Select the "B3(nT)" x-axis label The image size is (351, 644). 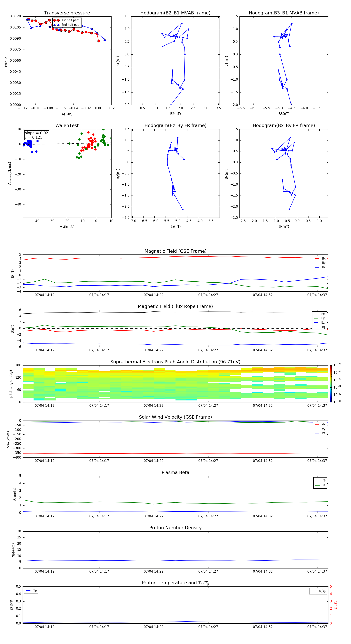pyautogui.click(x=284, y=114)
